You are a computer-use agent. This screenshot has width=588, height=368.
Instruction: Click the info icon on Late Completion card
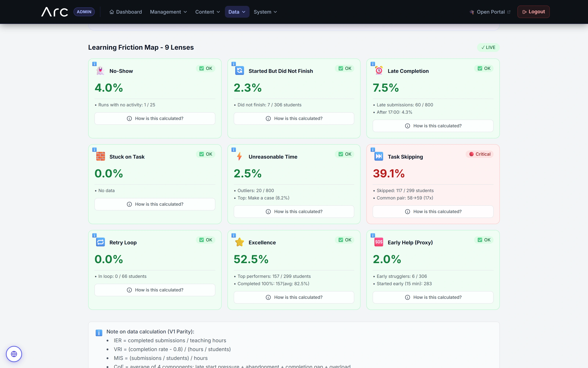coord(373,64)
